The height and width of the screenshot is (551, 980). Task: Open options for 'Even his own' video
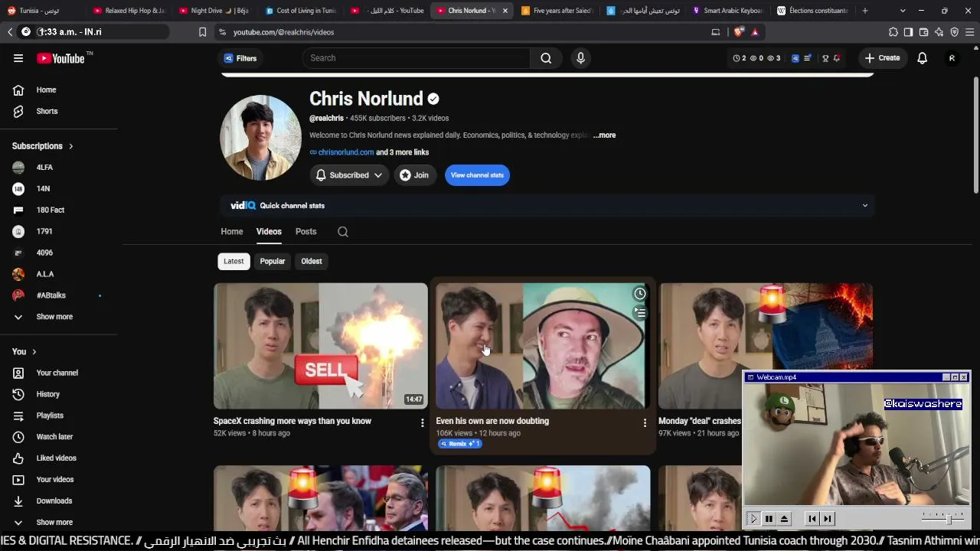click(x=645, y=422)
